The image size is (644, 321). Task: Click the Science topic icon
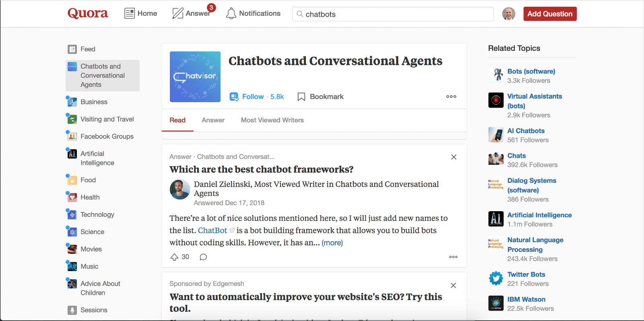[x=72, y=232]
